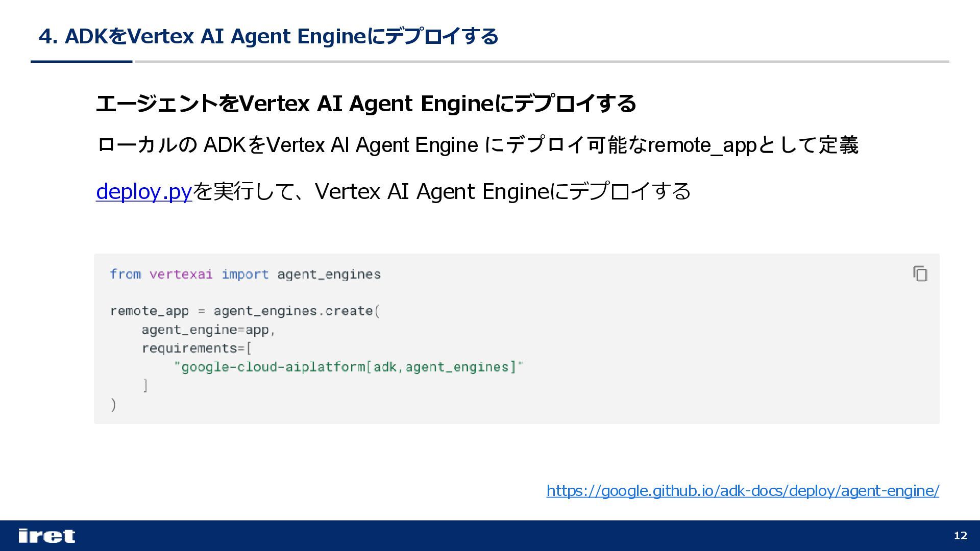Open the deploy.py hyperlink
The image size is (980, 551).
[x=144, y=192]
